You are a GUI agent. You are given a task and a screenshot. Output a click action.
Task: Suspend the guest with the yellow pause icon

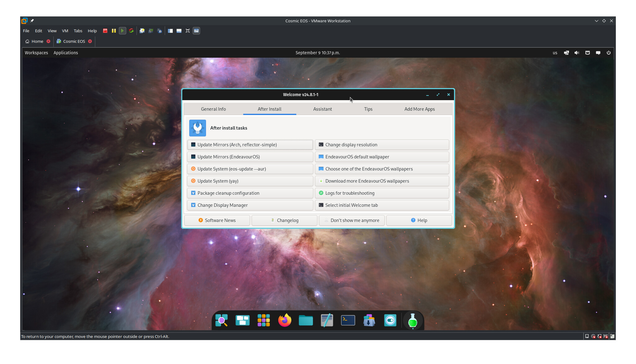pyautogui.click(x=114, y=31)
